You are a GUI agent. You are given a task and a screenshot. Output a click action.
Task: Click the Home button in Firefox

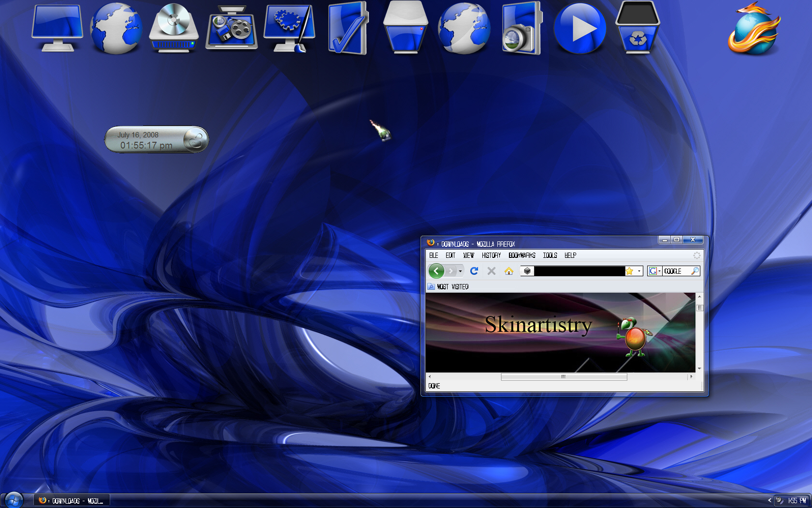(x=508, y=271)
